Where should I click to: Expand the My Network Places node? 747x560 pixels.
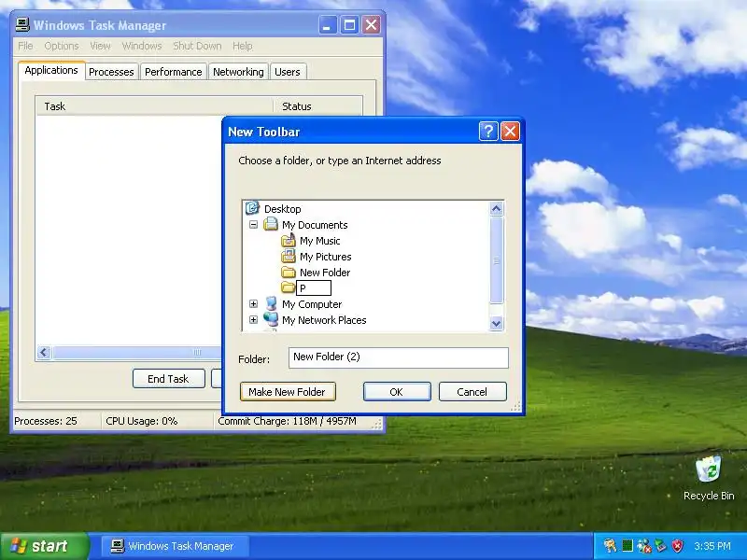pos(253,319)
